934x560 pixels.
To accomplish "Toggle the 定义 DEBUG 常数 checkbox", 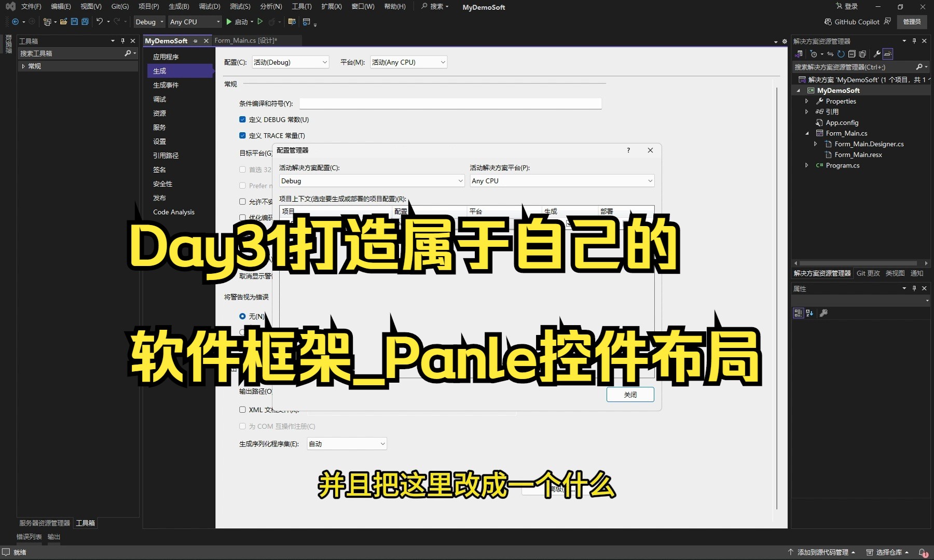I will point(242,119).
